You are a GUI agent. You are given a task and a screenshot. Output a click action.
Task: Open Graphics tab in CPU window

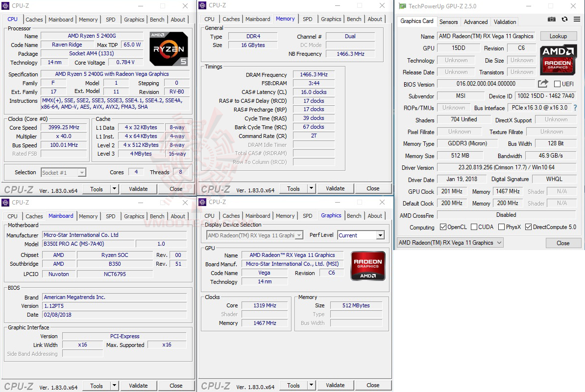point(134,20)
